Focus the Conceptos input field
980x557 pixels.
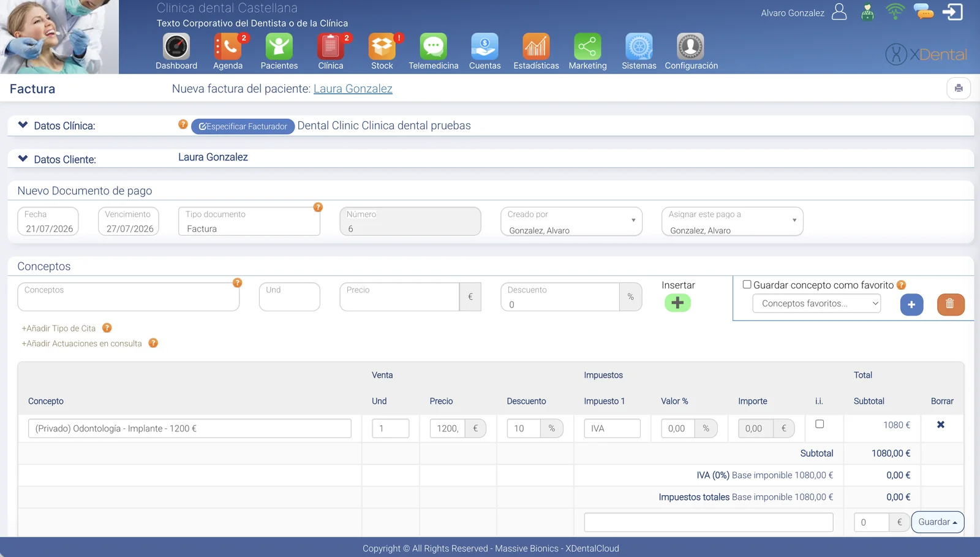(129, 297)
